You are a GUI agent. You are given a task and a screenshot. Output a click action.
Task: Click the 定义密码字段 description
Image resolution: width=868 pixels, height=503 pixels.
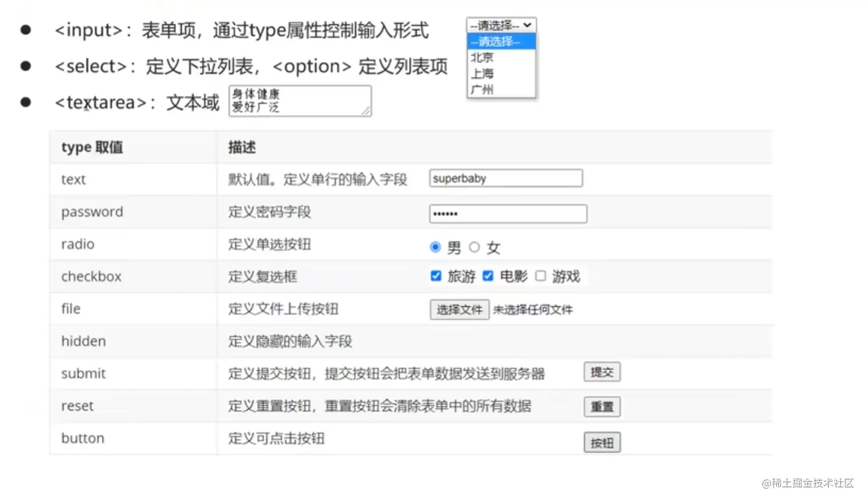(x=270, y=212)
